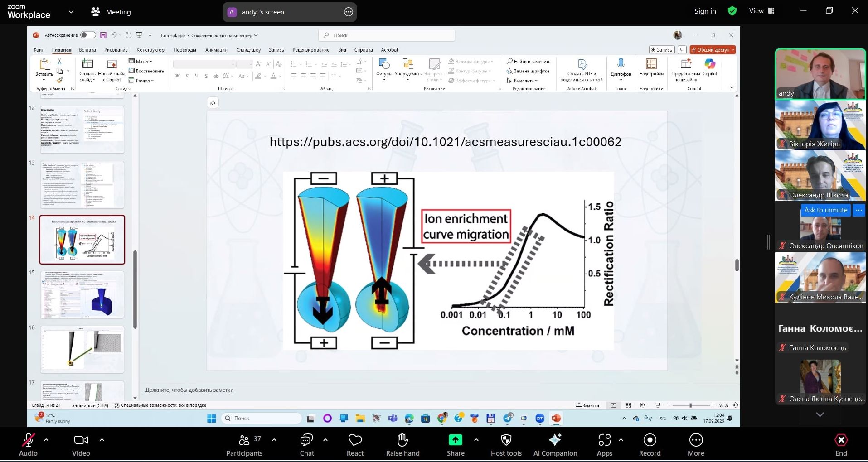This screenshot has height=462, width=868.
Task: Toggle normal view in status bar
Action: tap(613, 405)
